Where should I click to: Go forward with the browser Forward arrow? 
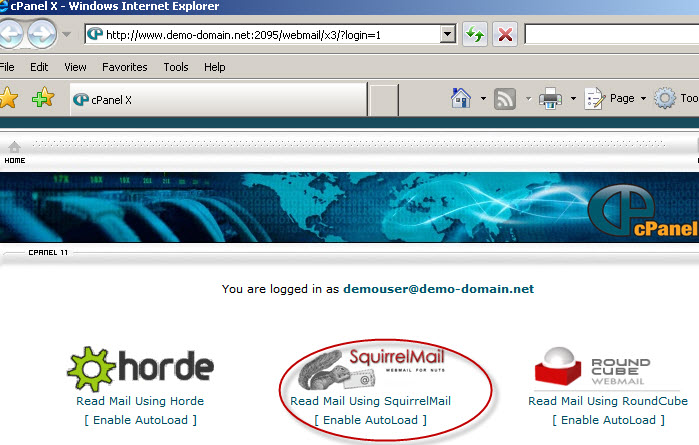(x=42, y=34)
